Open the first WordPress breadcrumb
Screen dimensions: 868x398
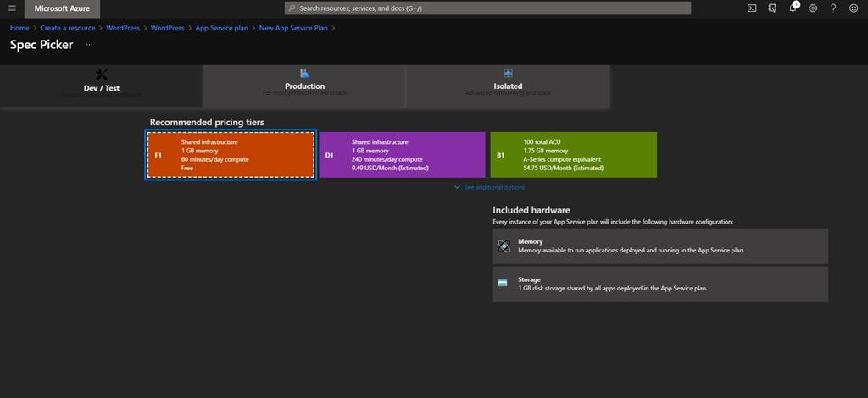tap(123, 28)
